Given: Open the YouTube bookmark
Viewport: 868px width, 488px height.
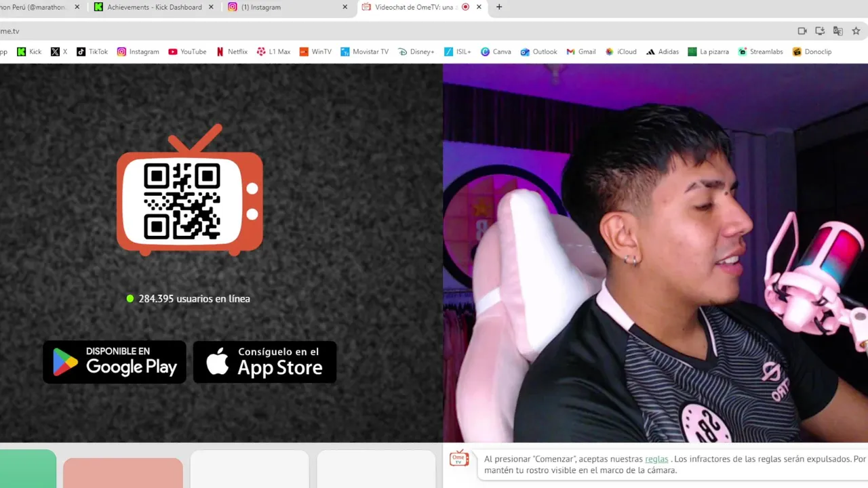Looking at the screenshot, I should (187, 52).
